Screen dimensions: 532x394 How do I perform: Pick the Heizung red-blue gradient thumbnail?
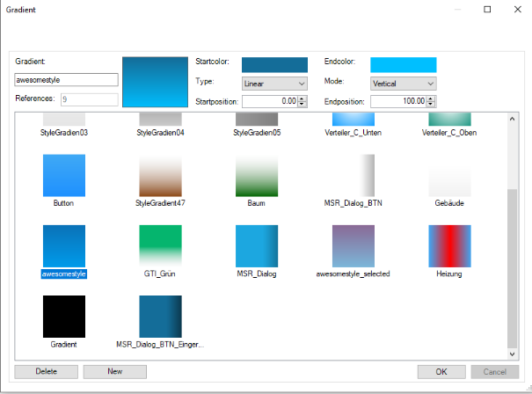tap(449, 246)
